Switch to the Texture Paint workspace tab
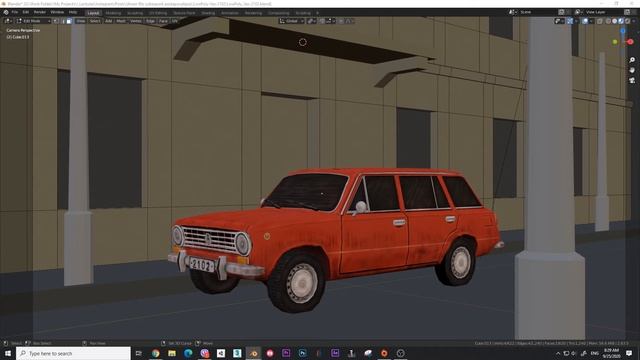 tap(184, 13)
